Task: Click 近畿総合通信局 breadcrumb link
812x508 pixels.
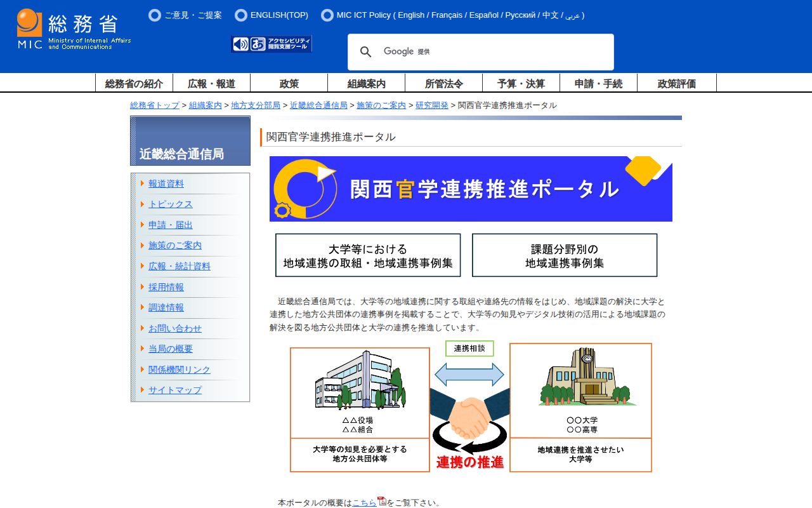Action: [x=318, y=105]
